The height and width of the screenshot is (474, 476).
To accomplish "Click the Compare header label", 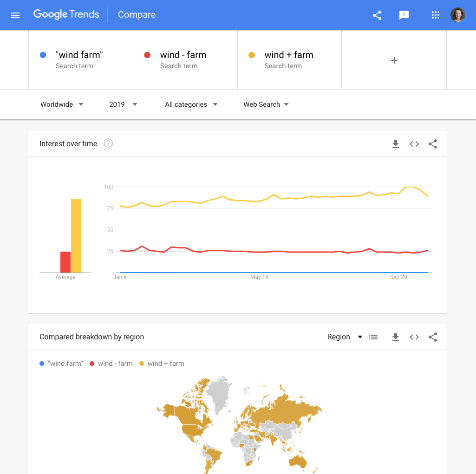I will [137, 14].
